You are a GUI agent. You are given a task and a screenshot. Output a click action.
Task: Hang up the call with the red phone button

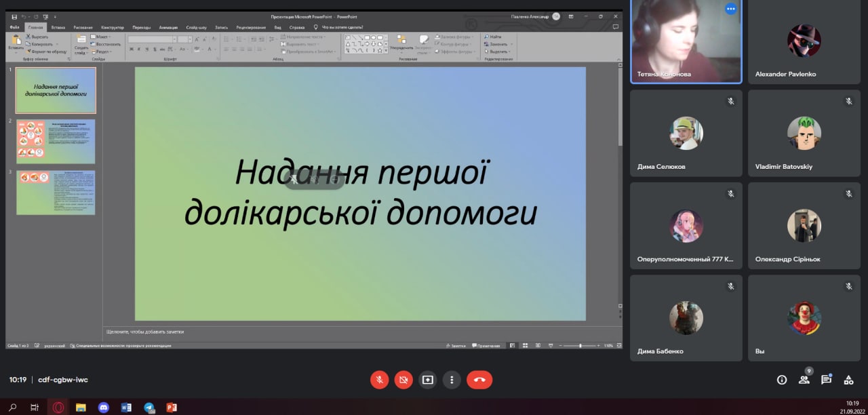point(479,380)
